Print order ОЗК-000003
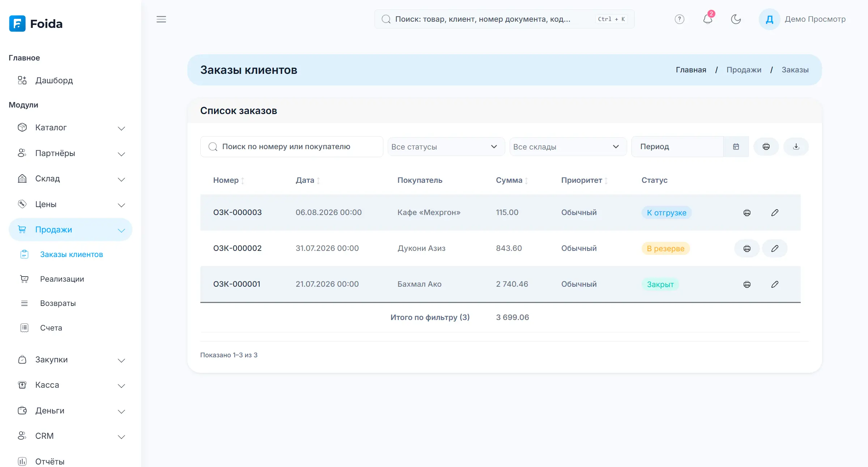868x467 pixels. click(747, 213)
